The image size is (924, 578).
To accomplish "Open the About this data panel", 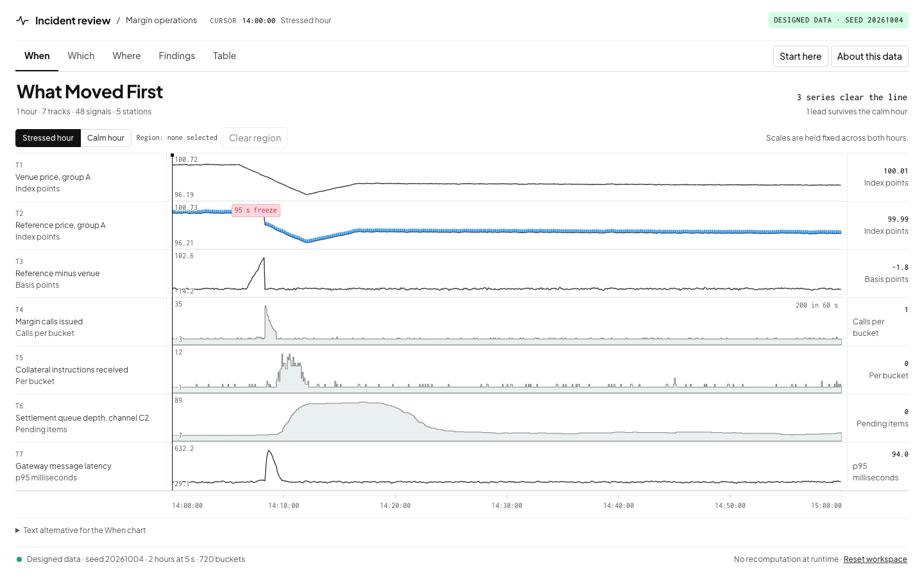I will [x=869, y=57].
